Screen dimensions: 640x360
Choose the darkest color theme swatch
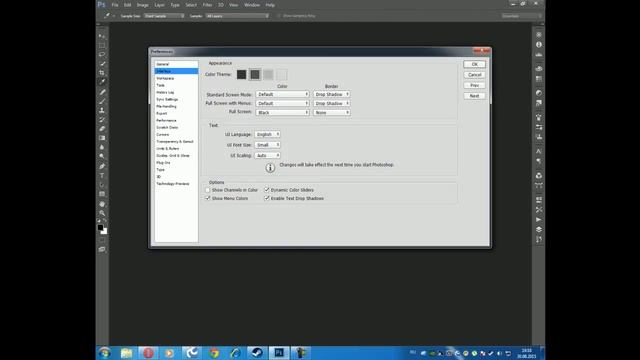click(242, 75)
